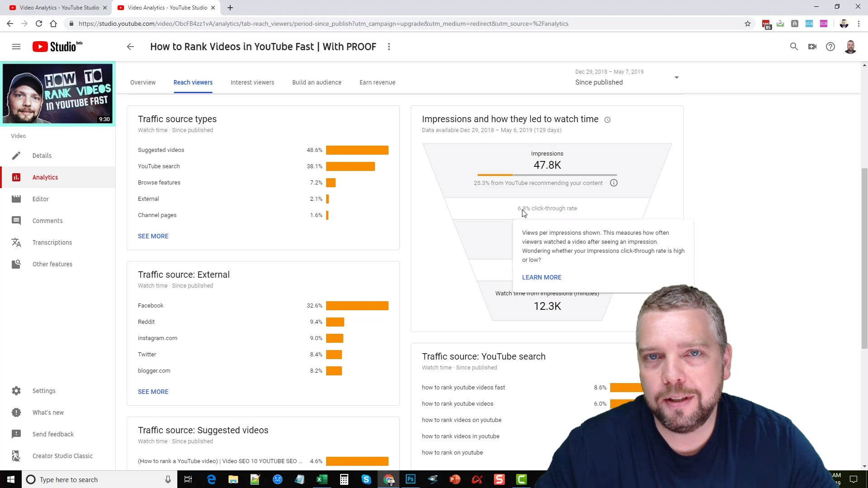Open File Explorer from the taskbar
868x488 pixels.
(233, 479)
